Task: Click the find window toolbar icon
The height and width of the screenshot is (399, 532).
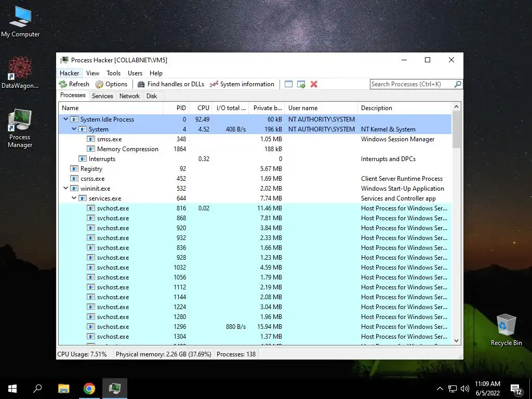Action: point(288,84)
